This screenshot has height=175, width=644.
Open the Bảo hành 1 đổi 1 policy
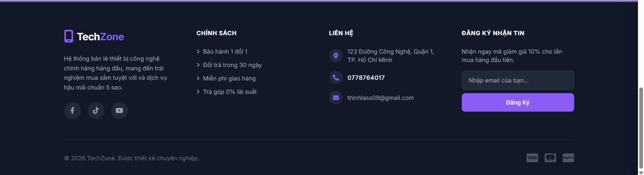[x=225, y=52]
